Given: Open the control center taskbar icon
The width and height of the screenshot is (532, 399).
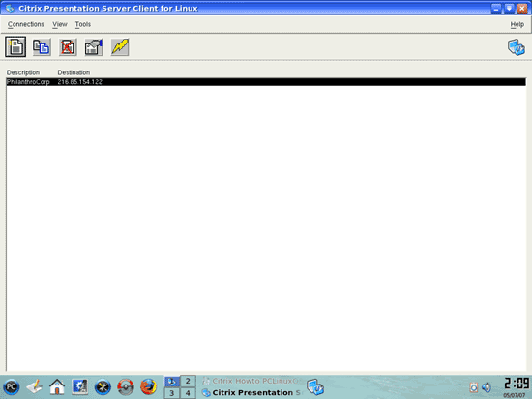Looking at the screenshot, I should pyautogui.click(x=80, y=386).
